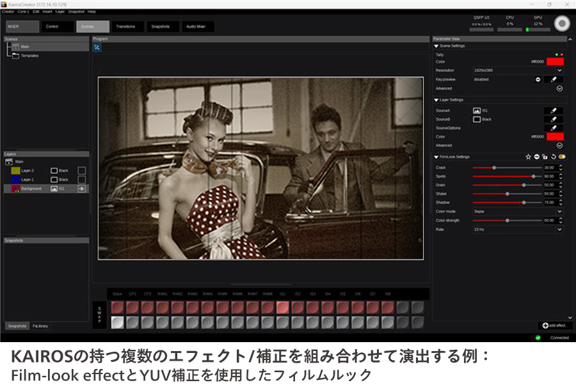Screen dimensions: 576x392
Task: Open the Snapshot menu in the menu bar
Action: (x=75, y=11)
